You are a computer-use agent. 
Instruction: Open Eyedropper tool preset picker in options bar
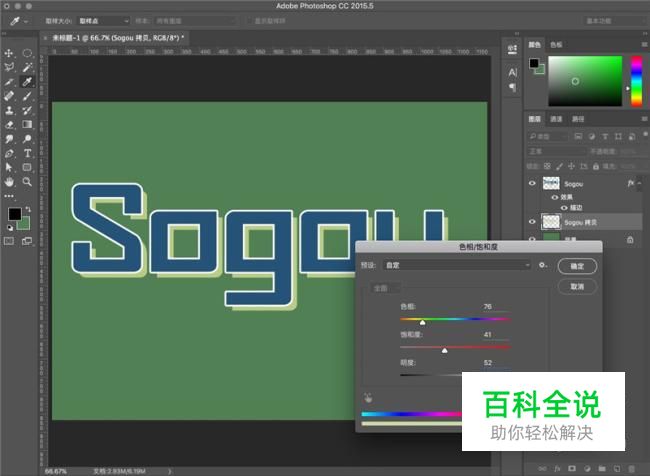pos(18,21)
